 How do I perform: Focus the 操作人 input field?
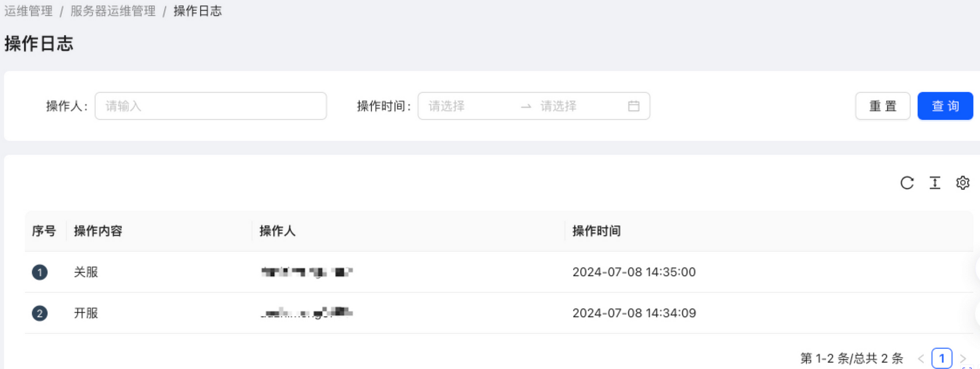[210, 106]
